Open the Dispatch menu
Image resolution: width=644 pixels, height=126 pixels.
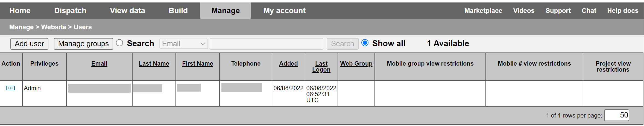[70, 11]
